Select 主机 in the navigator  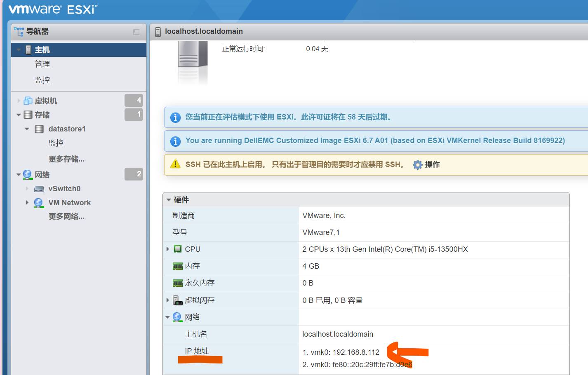(42, 50)
